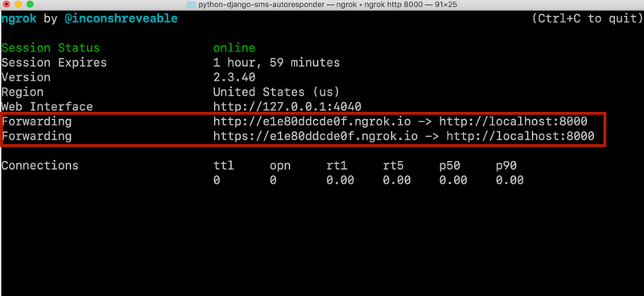Viewport: 644px width, 296px height.
Task: Click the 'rt1' column header
Action: tap(336, 166)
